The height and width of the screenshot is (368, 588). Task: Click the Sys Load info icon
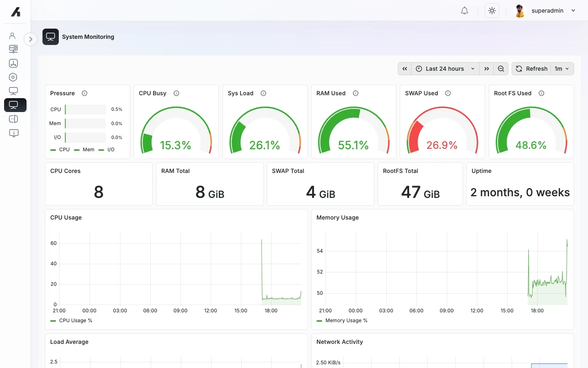coord(263,93)
